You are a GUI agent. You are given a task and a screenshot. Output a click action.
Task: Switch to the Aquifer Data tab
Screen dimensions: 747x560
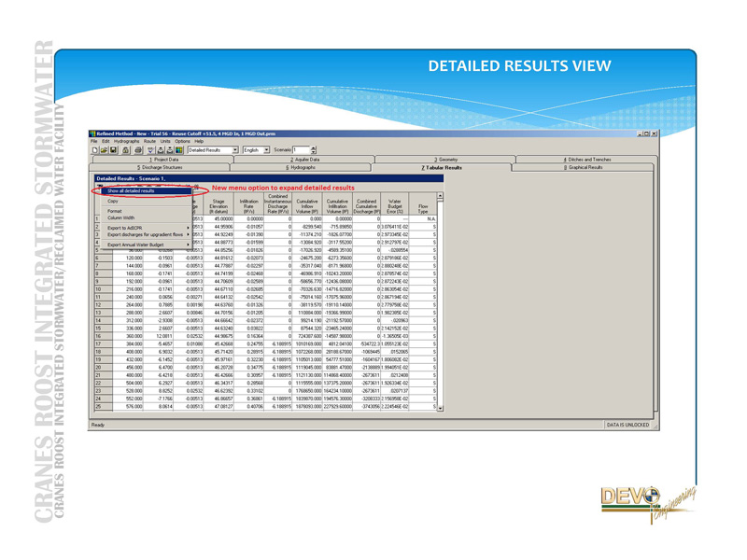[x=303, y=160]
